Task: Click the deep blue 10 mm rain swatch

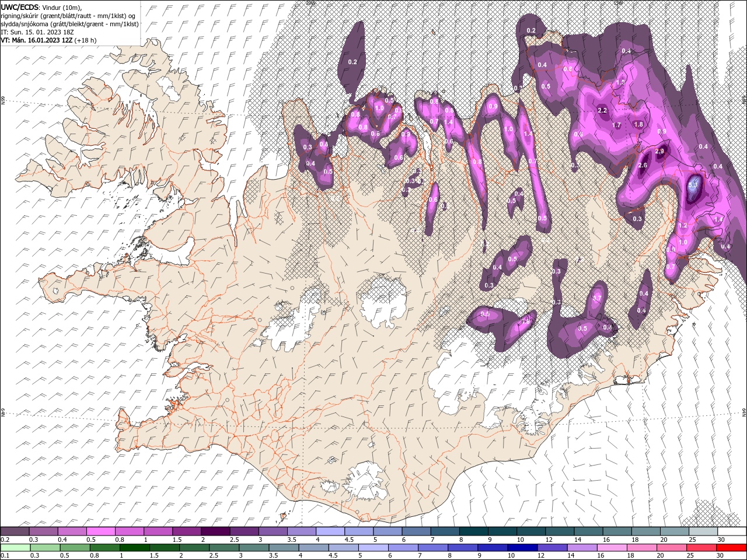Action: tap(522, 548)
